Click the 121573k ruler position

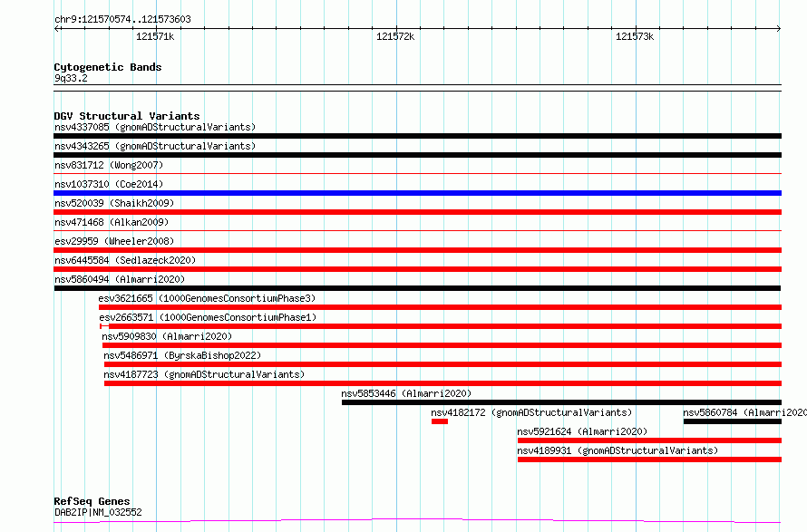pos(635,36)
